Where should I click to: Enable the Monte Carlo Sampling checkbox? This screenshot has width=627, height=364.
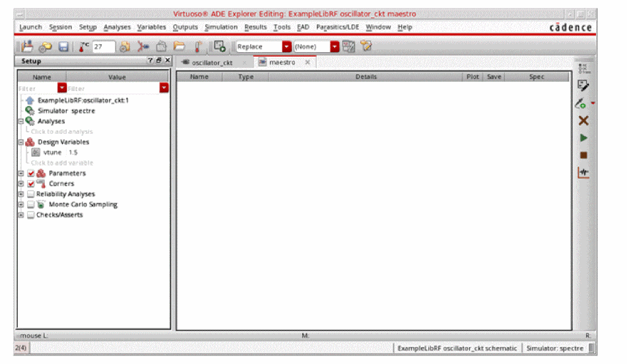point(31,204)
